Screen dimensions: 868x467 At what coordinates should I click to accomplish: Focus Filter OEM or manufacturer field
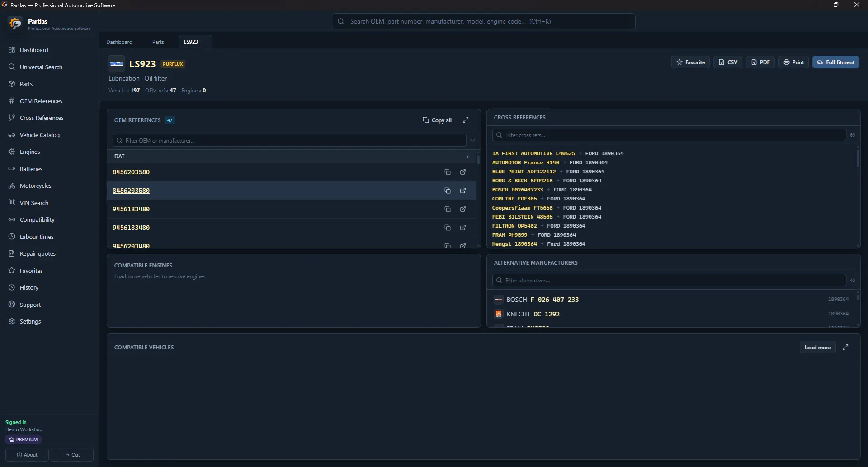pyautogui.click(x=289, y=140)
